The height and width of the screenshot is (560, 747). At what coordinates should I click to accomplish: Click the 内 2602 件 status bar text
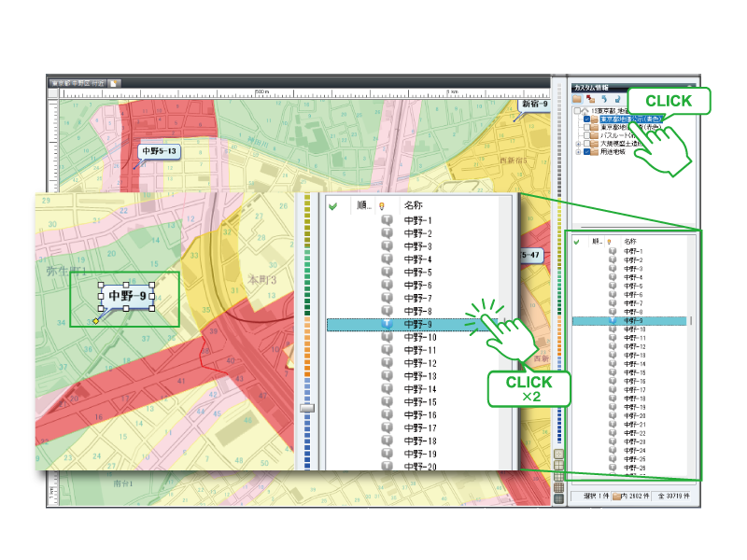pyautogui.click(x=635, y=497)
